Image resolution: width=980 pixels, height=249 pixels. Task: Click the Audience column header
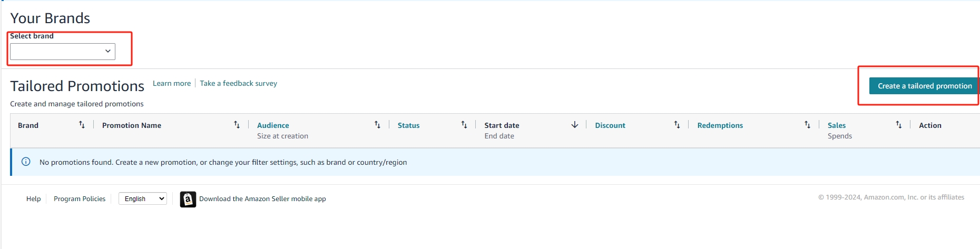click(x=273, y=125)
